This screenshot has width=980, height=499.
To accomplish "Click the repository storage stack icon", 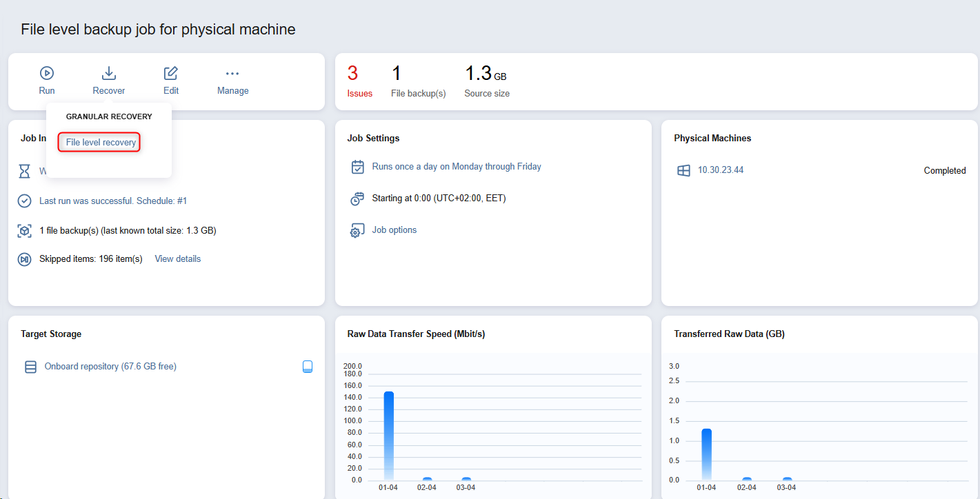I will point(30,367).
